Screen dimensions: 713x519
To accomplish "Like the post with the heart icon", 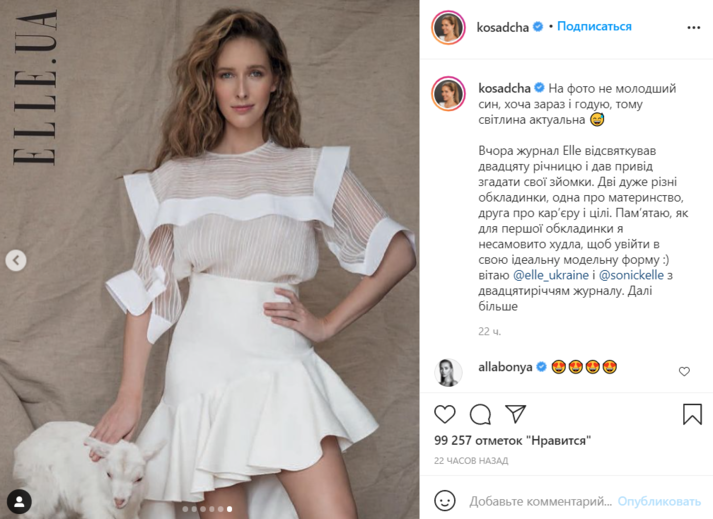I will (445, 414).
